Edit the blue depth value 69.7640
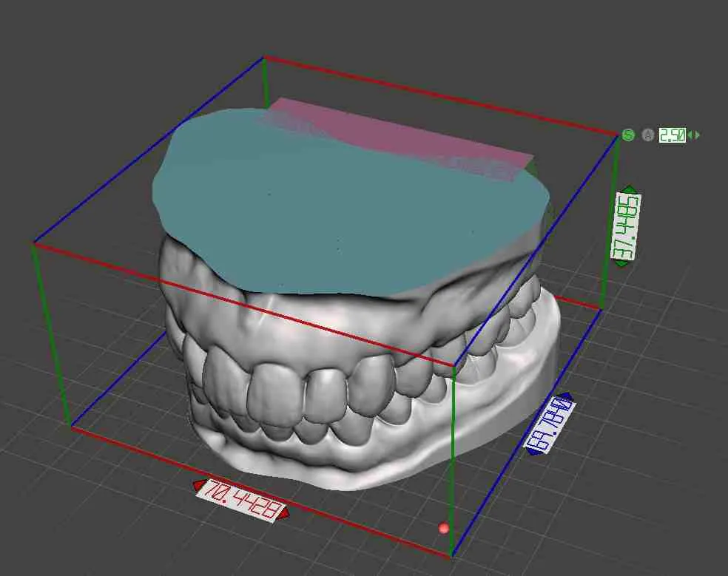This screenshot has height=576, width=728. click(x=550, y=424)
